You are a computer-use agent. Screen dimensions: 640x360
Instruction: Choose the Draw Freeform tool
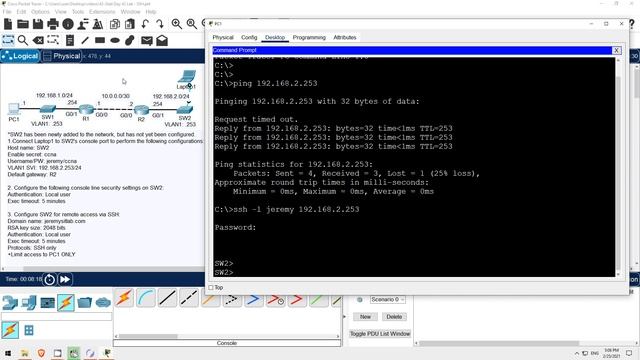[x=130, y=40]
